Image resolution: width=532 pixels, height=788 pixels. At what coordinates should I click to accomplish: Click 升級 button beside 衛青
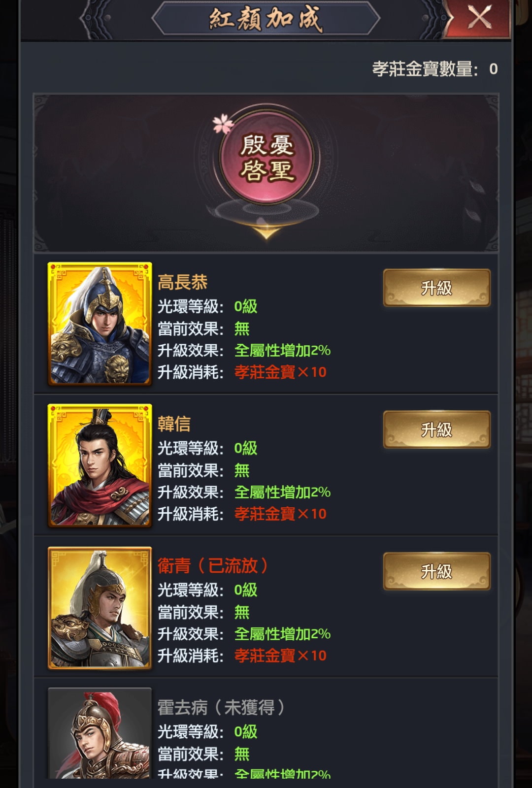click(437, 571)
